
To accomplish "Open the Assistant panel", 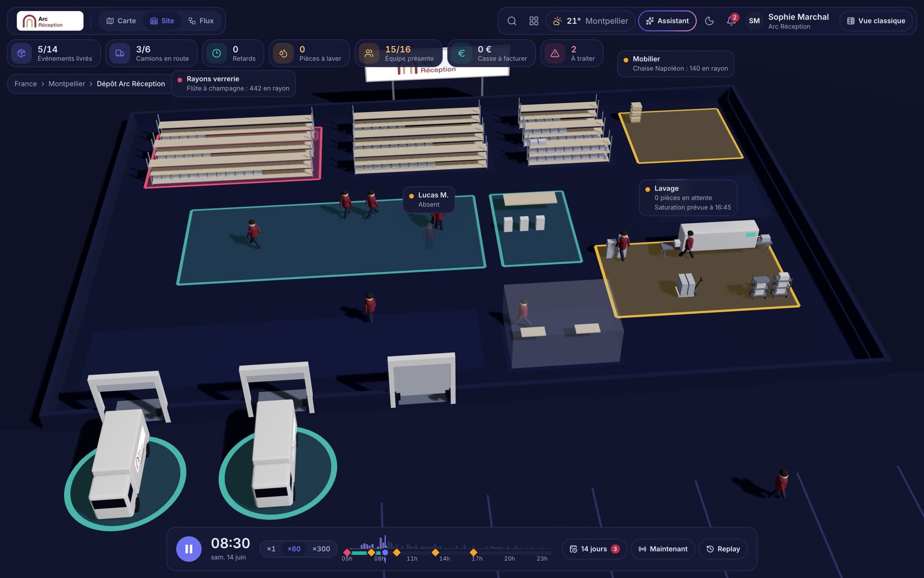I will coord(667,21).
